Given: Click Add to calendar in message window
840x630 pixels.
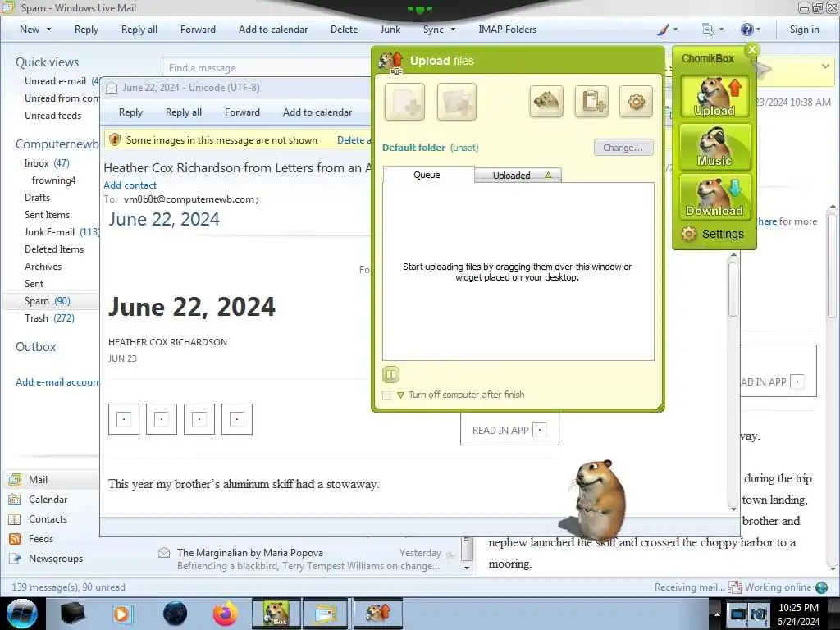Looking at the screenshot, I should pos(317,112).
